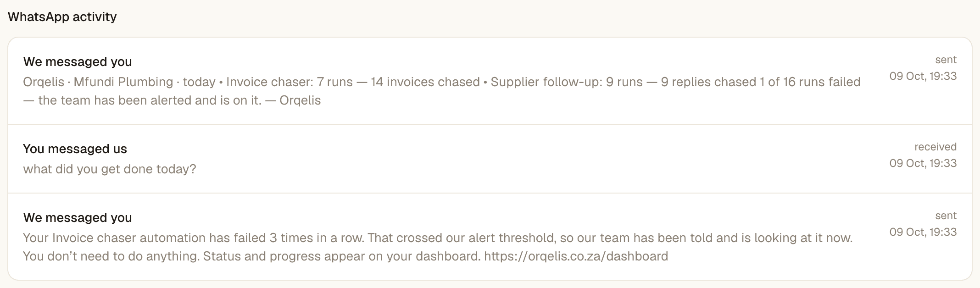
Task: Click the timestamp under the received label
Action: (923, 163)
